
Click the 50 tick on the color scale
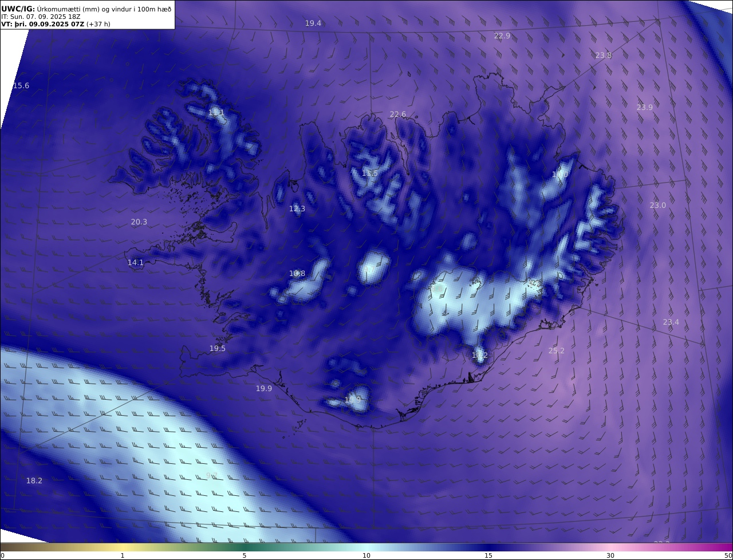[x=728, y=555]
